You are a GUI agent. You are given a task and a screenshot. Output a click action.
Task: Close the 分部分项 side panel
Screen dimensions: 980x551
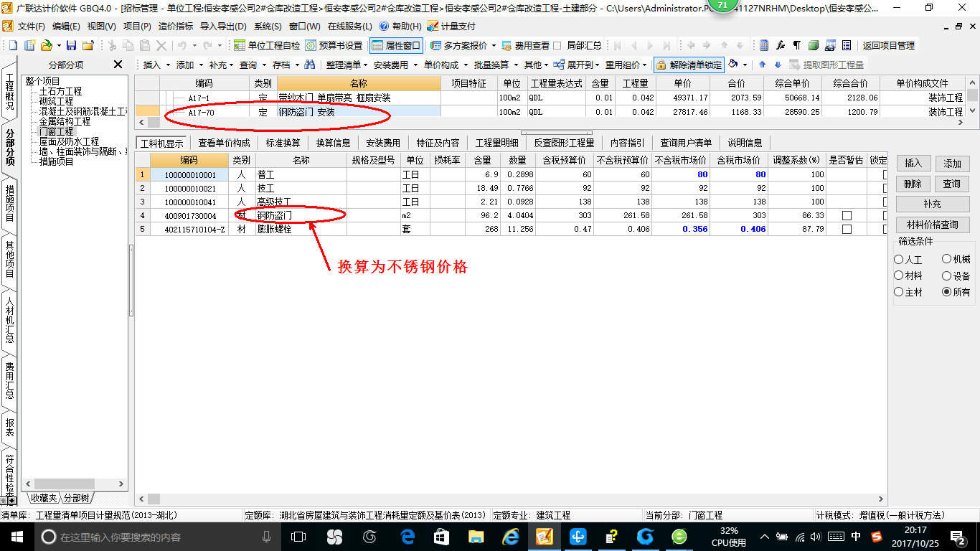[118, 65]
